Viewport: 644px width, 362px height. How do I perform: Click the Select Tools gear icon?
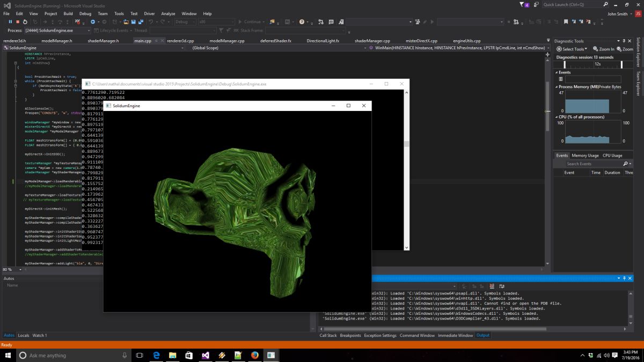(x=559, y=49)
